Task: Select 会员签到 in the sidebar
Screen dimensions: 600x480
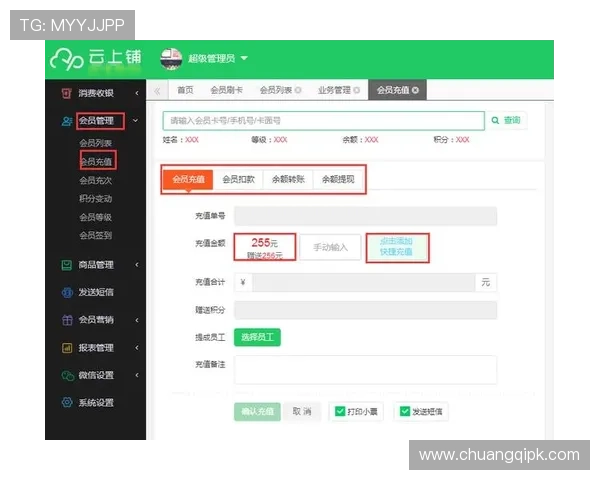Action: pyautogui.click(x=96, y=235)
